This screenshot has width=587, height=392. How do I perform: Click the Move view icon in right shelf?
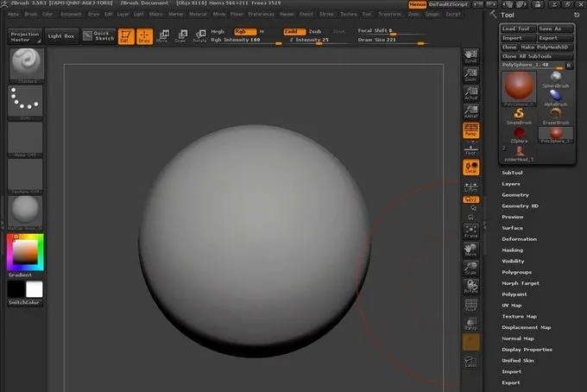[x=470, y=250]
